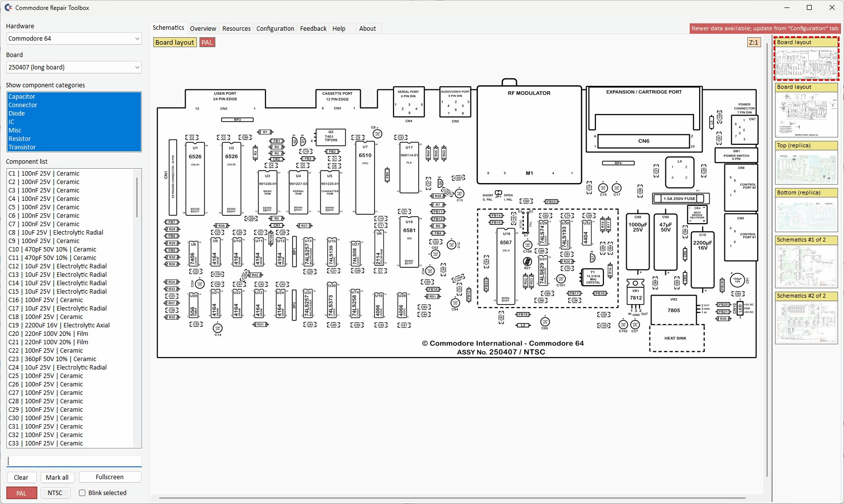844x504 pixels.
Task: Enable the Blink selected checkbox
Action: 82,493
